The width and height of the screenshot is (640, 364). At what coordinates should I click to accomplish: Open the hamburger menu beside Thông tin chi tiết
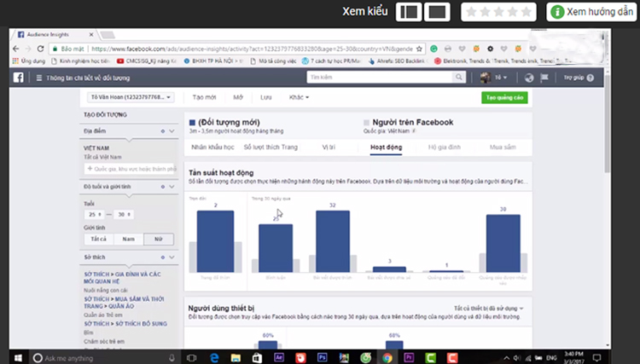(x=39, y=78)
